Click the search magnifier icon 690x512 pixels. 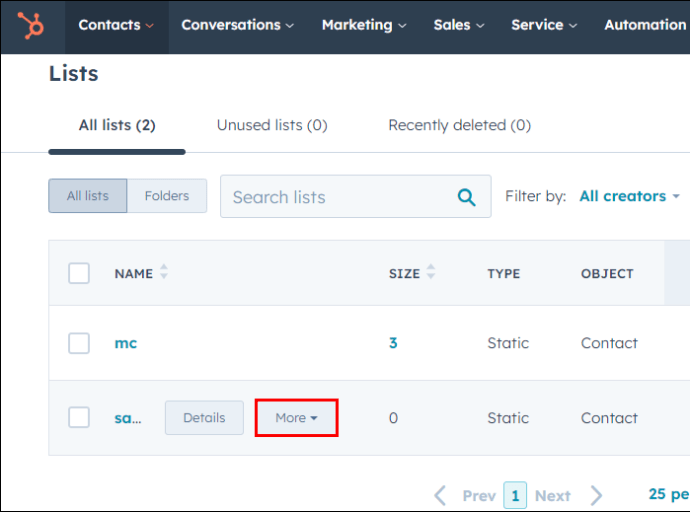466,197
